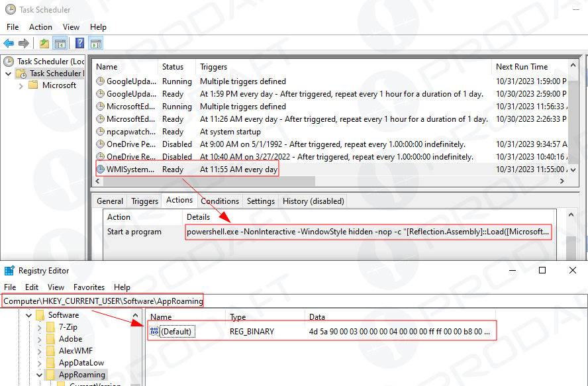
Task: Switch to the Conditions tab
Action: click(x=220, y=201)
